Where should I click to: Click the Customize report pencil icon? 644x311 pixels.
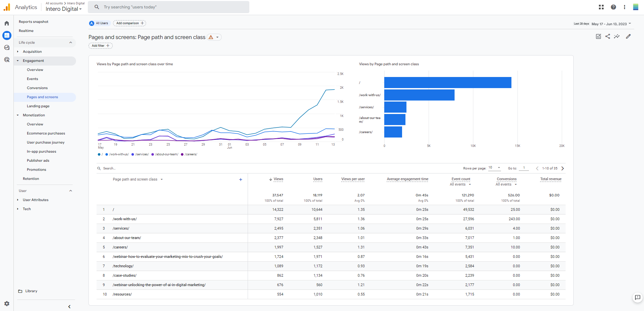click(628, 36)
